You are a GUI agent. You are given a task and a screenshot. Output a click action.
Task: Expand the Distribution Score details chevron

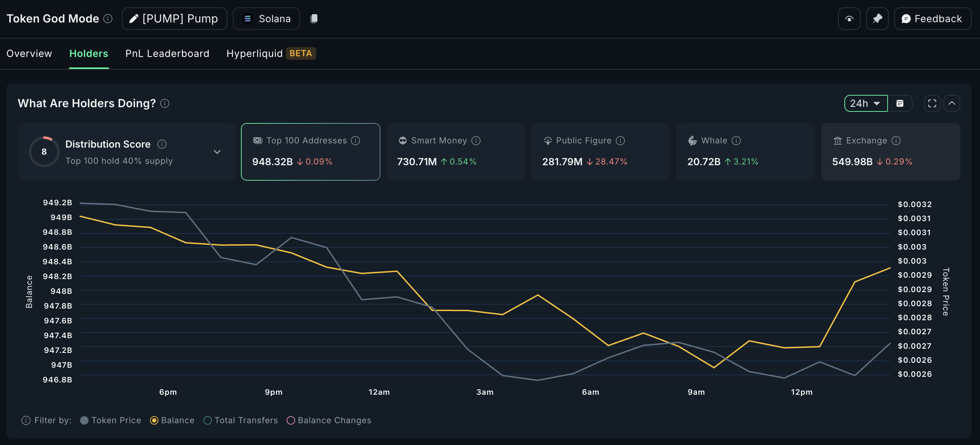[x=217, y=151]
